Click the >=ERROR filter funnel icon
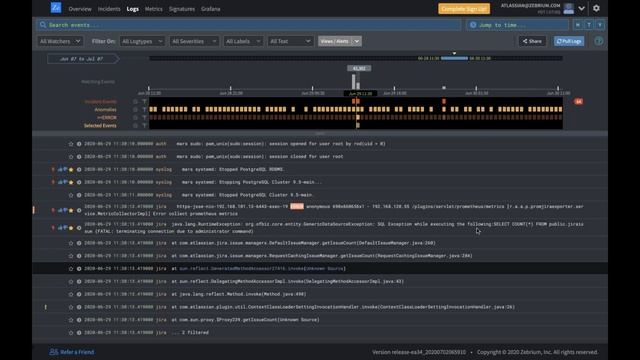This screenshot has width=640, height=360. pos(144,118)
